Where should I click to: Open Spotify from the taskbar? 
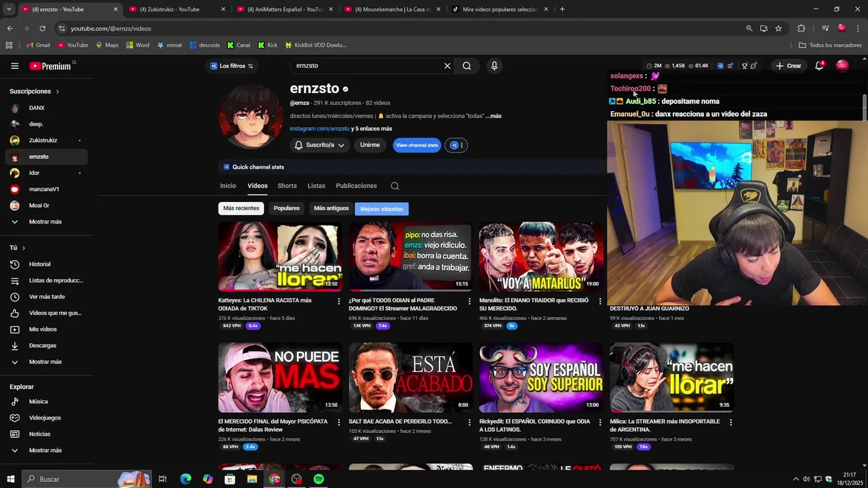click(319, 479)
